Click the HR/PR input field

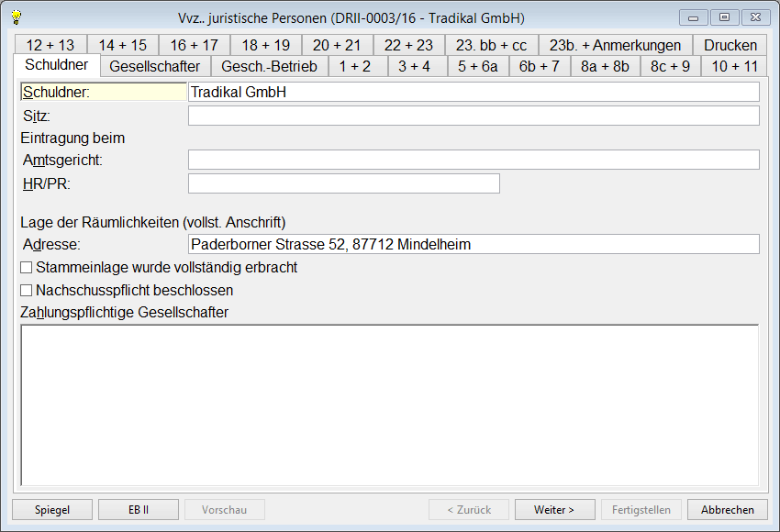coord(343,183)
